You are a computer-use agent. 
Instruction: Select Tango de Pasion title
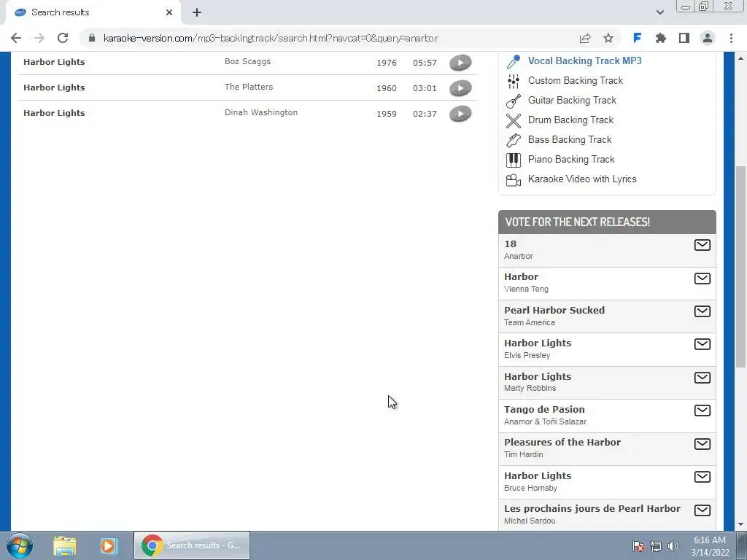coord(544,409)
